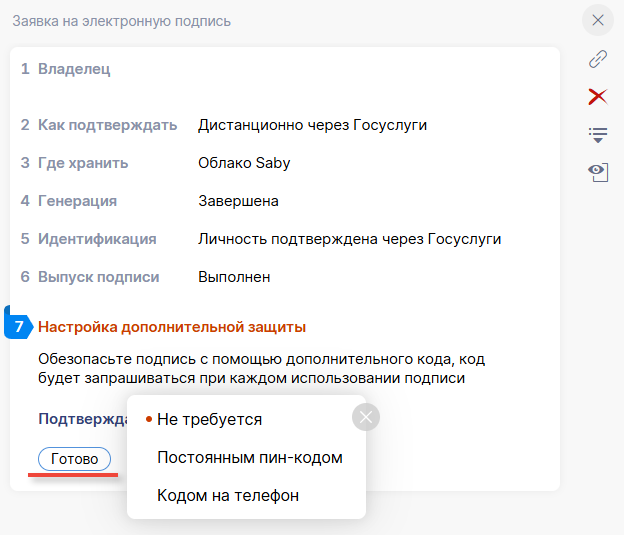Click 'Настройка дополнительной защиты' heading
This screenshot has height=535, width=624.
172,327
